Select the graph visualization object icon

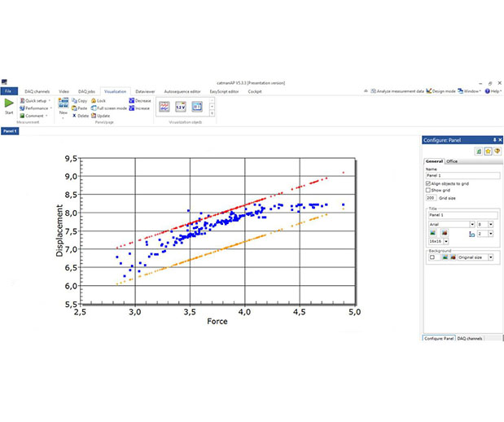(164, 106)
